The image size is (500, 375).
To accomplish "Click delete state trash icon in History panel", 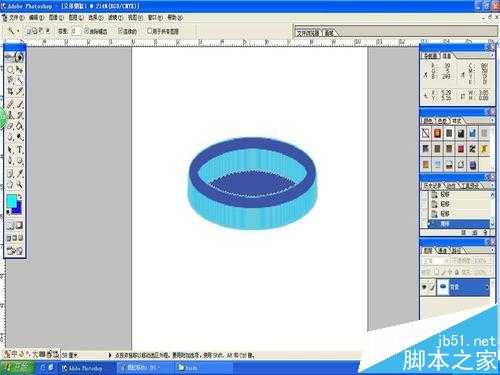I will [x=485, y=233].
